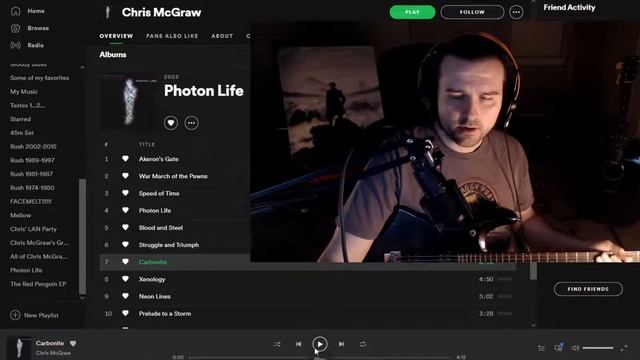Click the round play button in player bar
640x360 pixels.
pyautogui.click(x=320, y=344)
